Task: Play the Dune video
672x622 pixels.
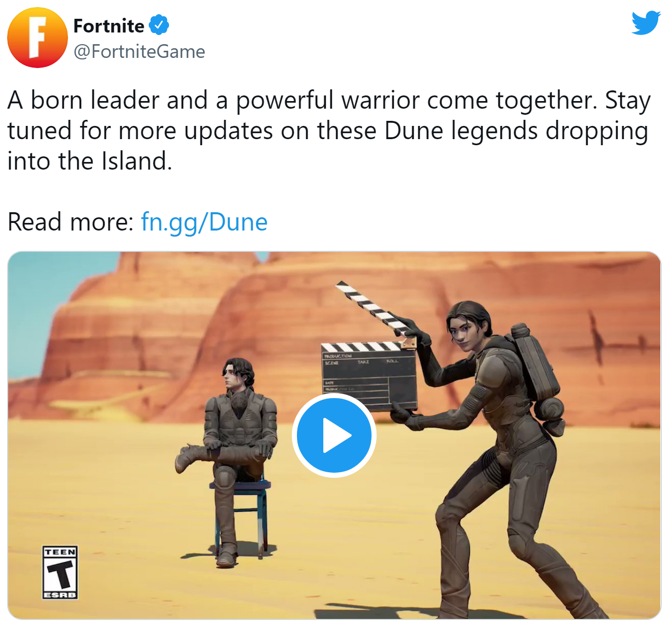Action: click(334, 435)
